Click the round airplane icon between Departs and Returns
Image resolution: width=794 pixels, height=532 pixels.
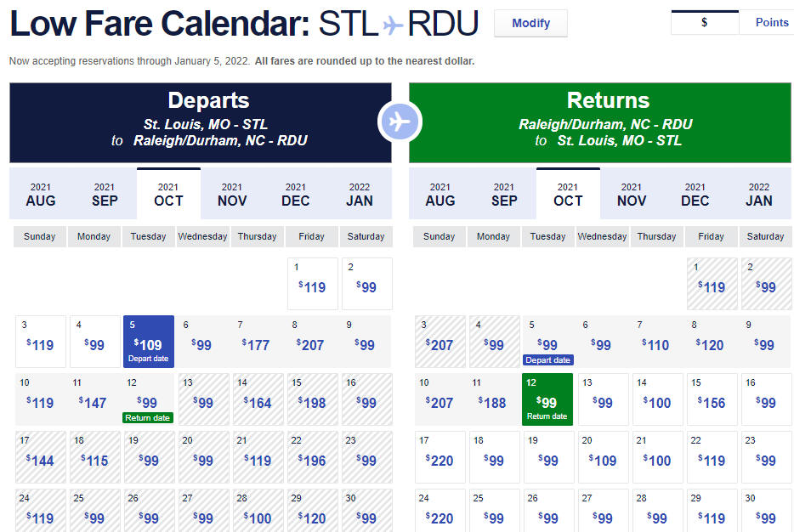400,122
